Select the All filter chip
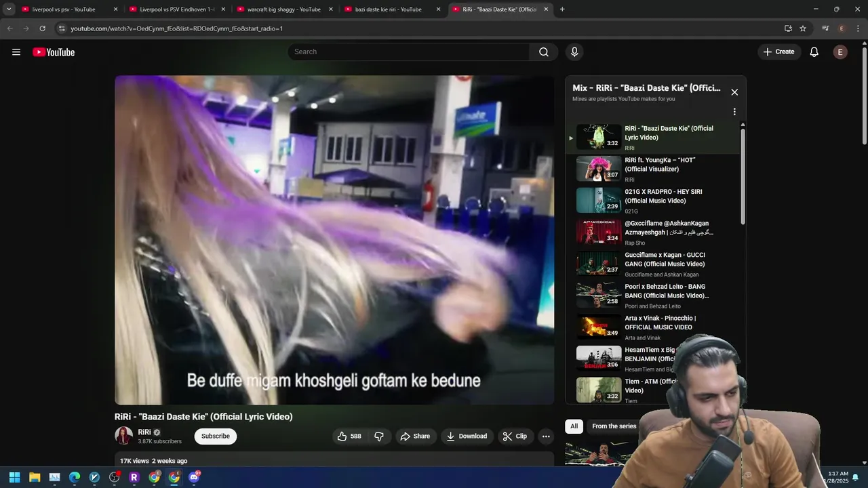Screen dimensions: 868x488 (x=574, y=426)
